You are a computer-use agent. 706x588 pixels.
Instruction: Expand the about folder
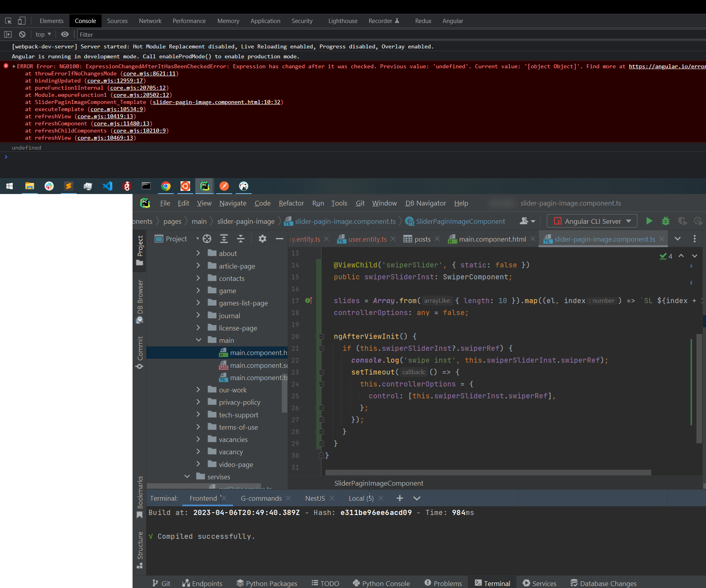click(198, 253)
